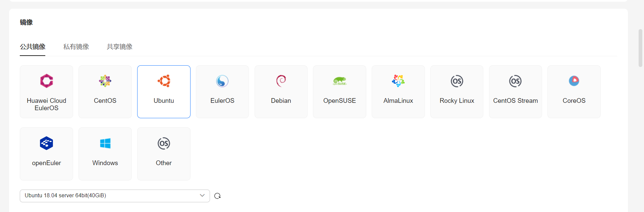Choose the CentOS image icon
The image size is (644, 212).
pyautogui.click(x=105, y=81)
